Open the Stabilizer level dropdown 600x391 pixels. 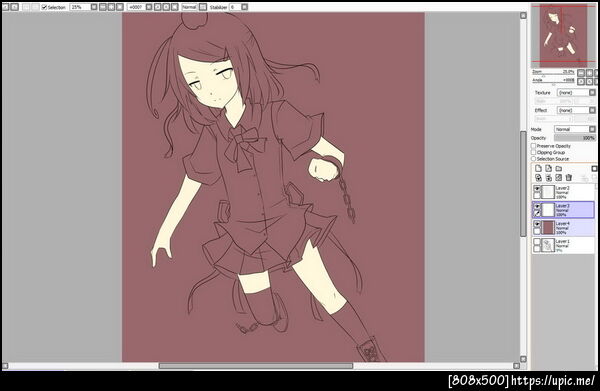click(x=245, y=7)
